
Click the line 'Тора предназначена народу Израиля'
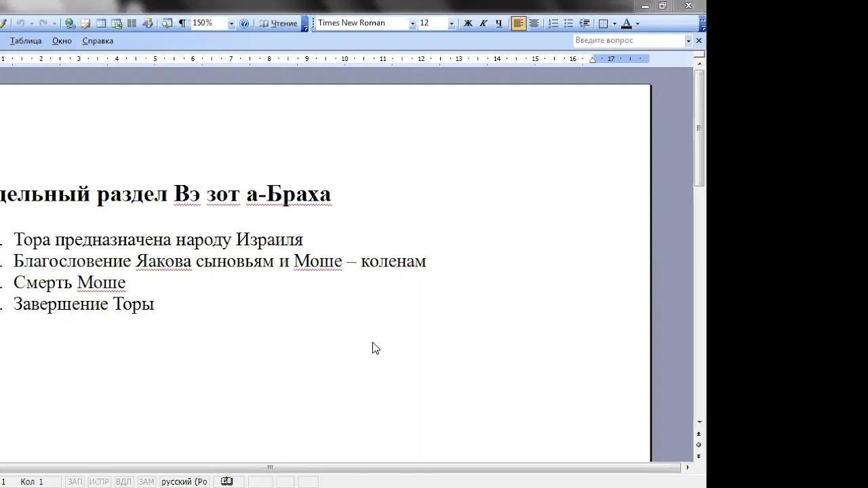[x=158, y=240]
